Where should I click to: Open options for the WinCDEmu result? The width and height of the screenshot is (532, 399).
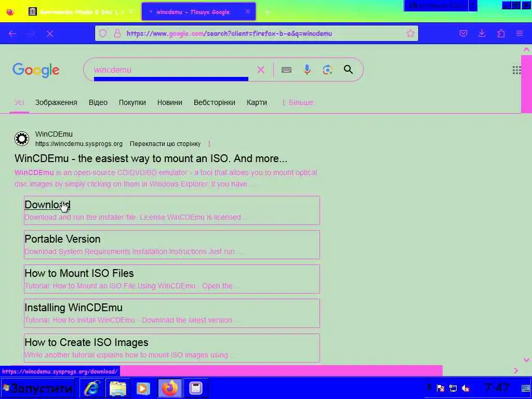(x=209, y=144)
